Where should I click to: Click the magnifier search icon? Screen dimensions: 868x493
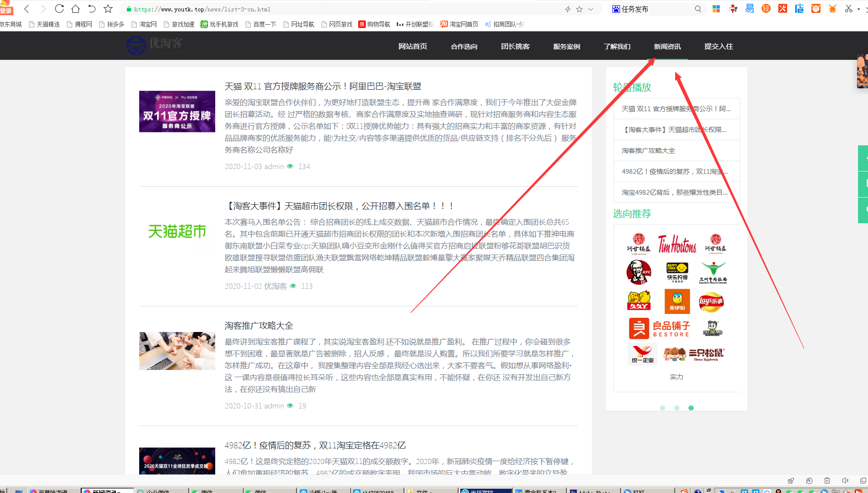[698, 9]
